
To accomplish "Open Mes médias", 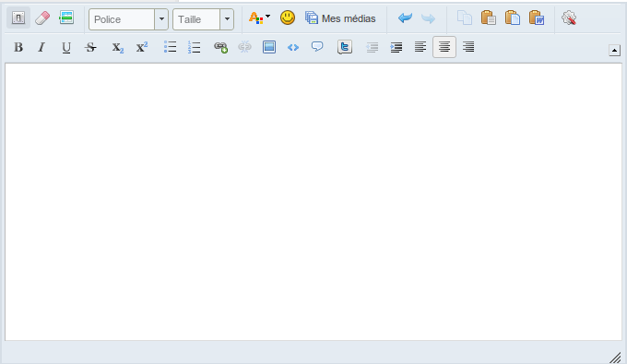I will [340, 18].
